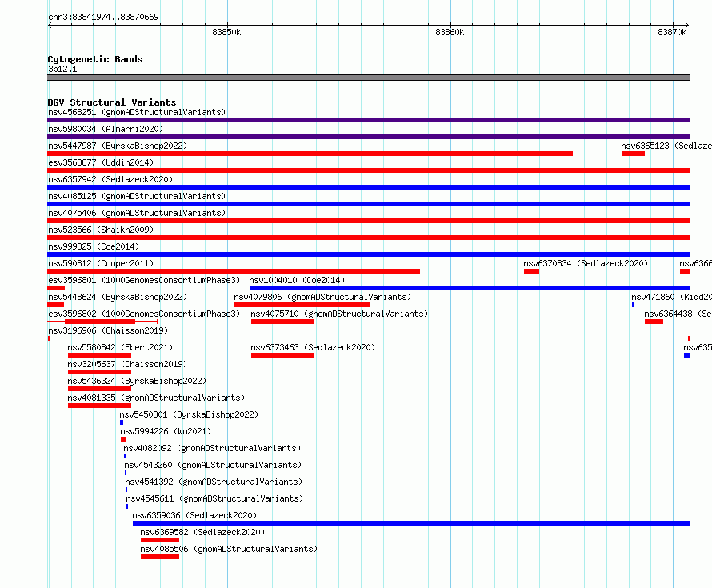Screen dimensions: 712x588
Task: Select nsv4075710 gnomAD variant label
Action: pos(339,314)
